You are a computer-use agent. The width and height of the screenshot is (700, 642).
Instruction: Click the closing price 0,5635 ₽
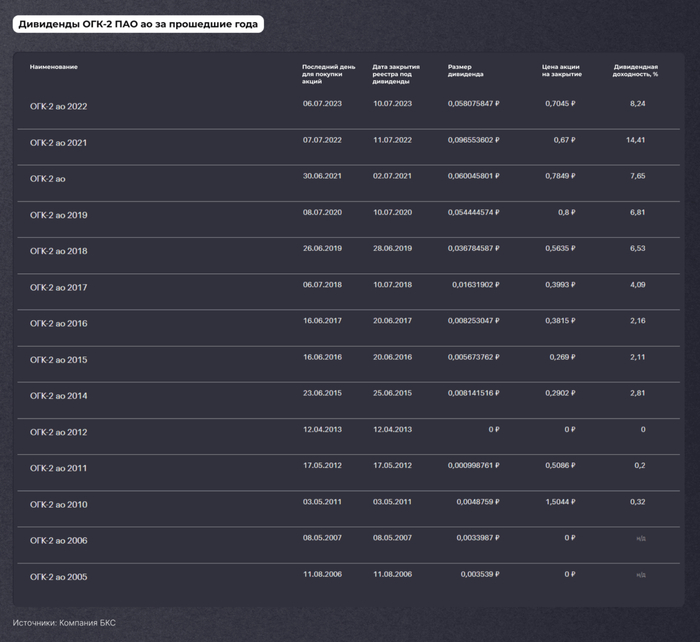click(x=560, y=248)
